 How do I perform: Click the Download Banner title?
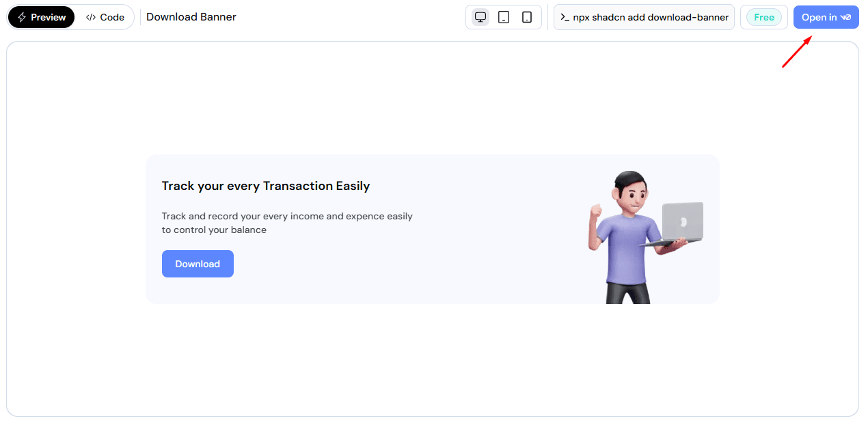[191, 17]
